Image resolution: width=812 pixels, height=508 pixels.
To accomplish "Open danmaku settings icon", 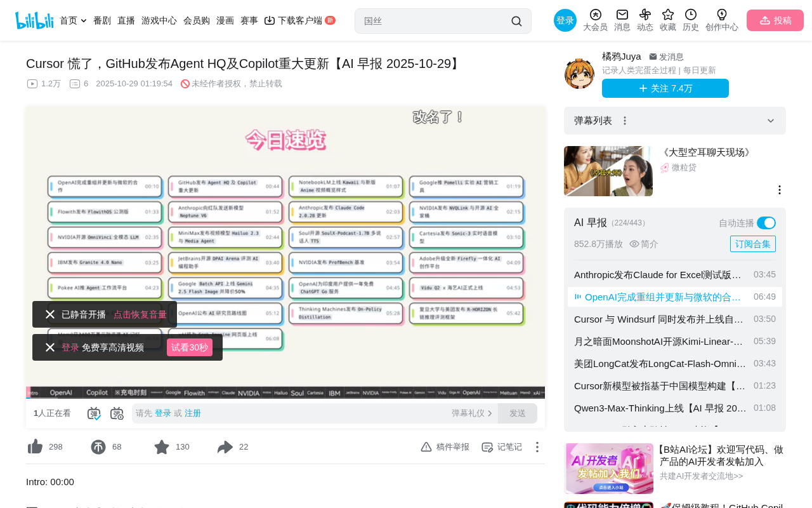I will point(117,413).
